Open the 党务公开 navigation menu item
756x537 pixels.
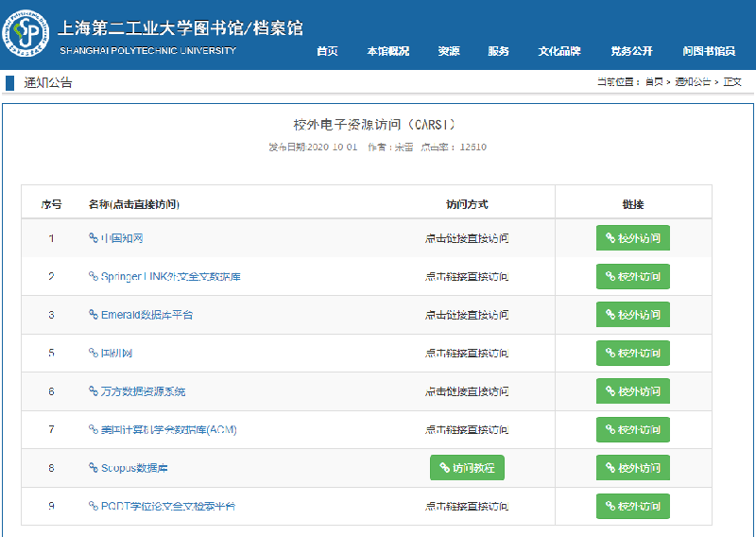(631, 51)
